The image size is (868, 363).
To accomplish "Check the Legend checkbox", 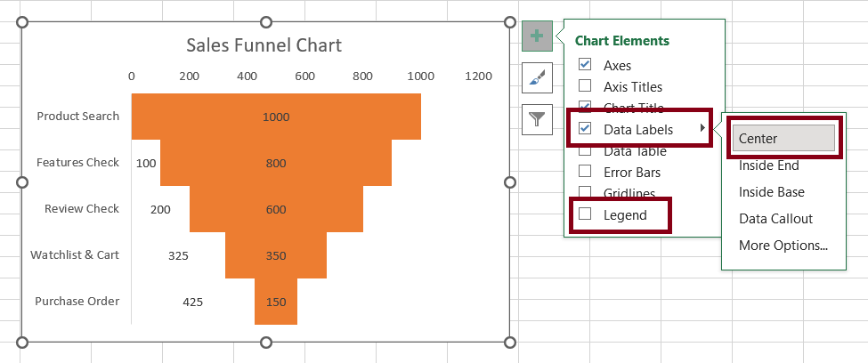I will [x=585, y=214].
